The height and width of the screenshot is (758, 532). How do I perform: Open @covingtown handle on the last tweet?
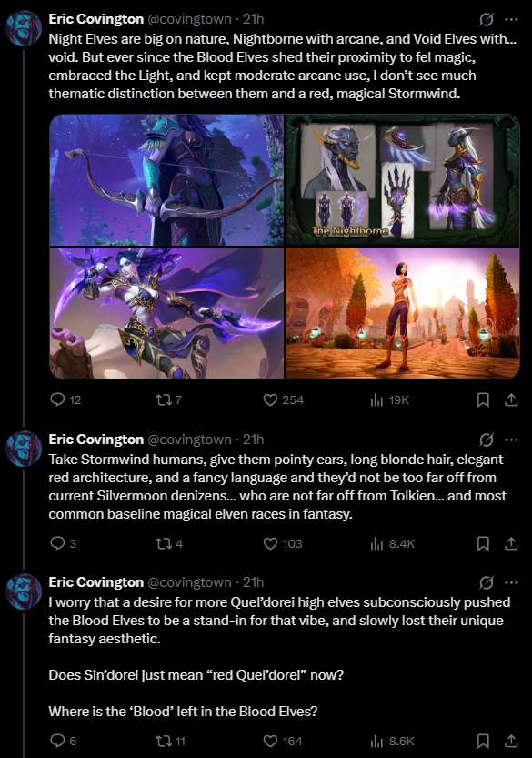pyautogui.click(x=189, y=582)
